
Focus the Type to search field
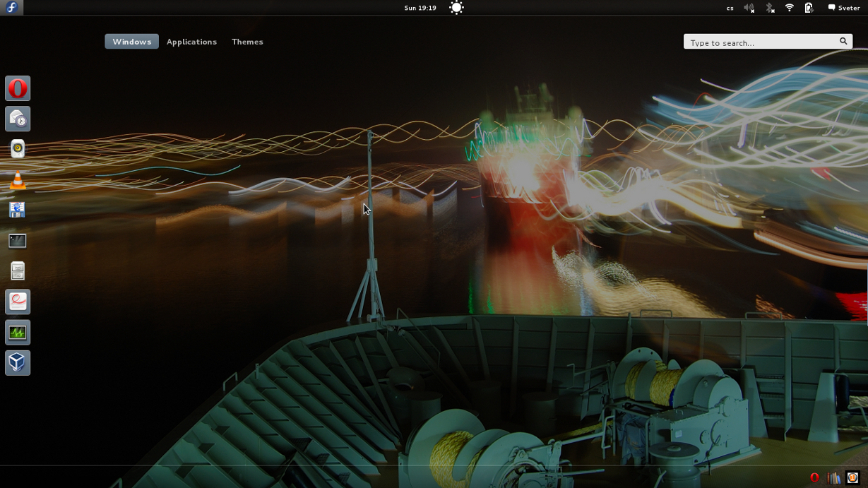click(x=761, y=42)
